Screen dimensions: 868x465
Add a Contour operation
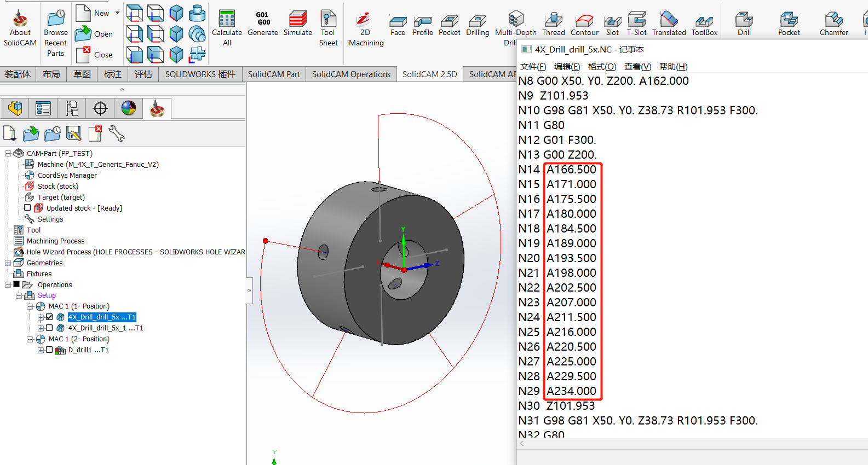[584, 25]
